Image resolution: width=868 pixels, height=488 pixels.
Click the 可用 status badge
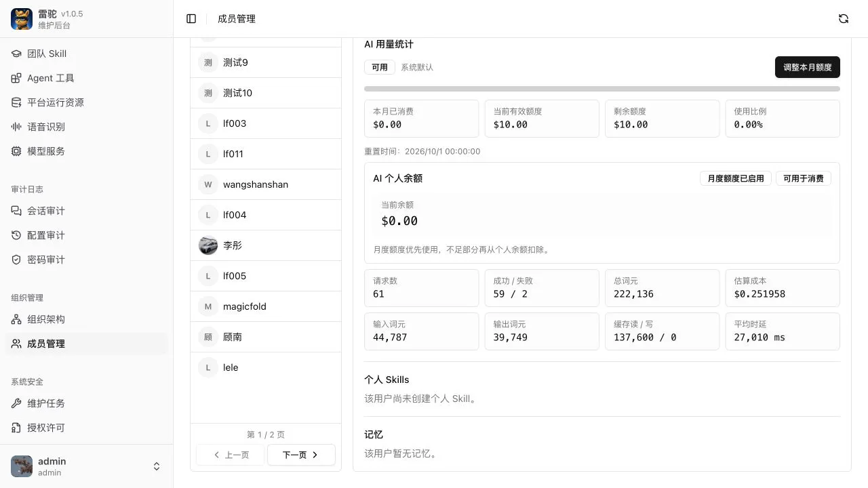[x=380, y=67]
